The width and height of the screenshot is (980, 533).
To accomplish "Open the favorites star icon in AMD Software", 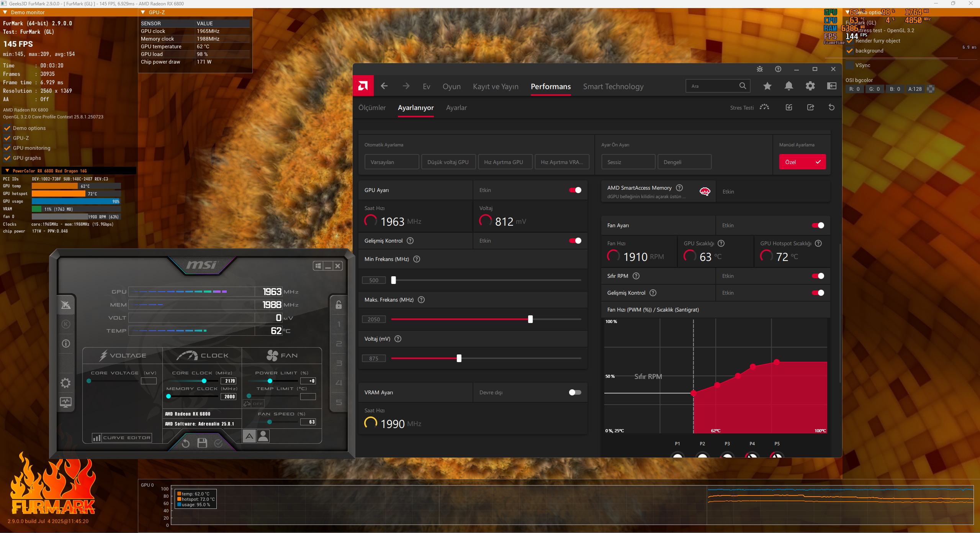I will tap(767, 86).
